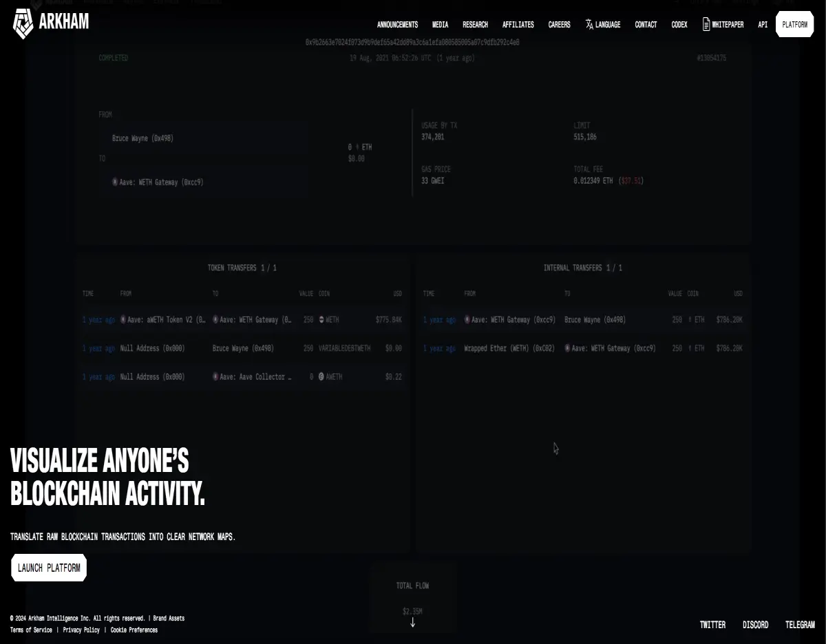Open the Discord link
The width and height of the screenshot is (826, 644).
coord(755,625)
